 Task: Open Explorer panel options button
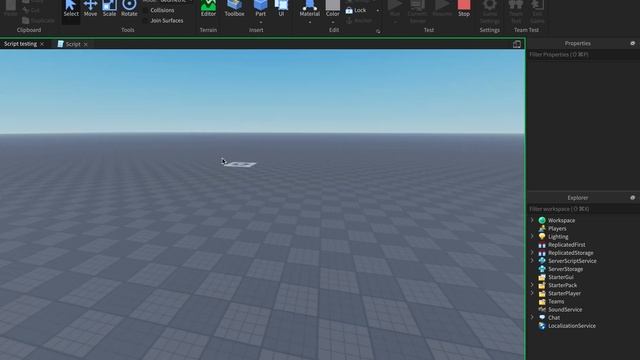633,198
